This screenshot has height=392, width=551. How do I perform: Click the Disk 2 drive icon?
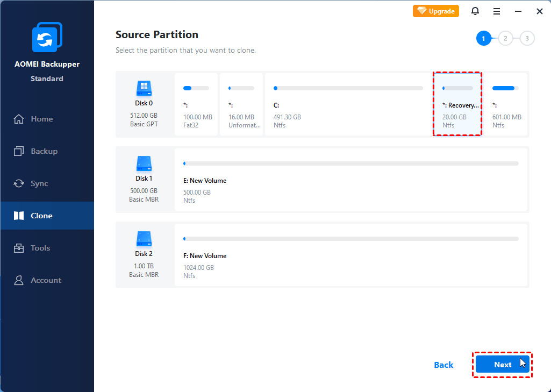[144, 239]
